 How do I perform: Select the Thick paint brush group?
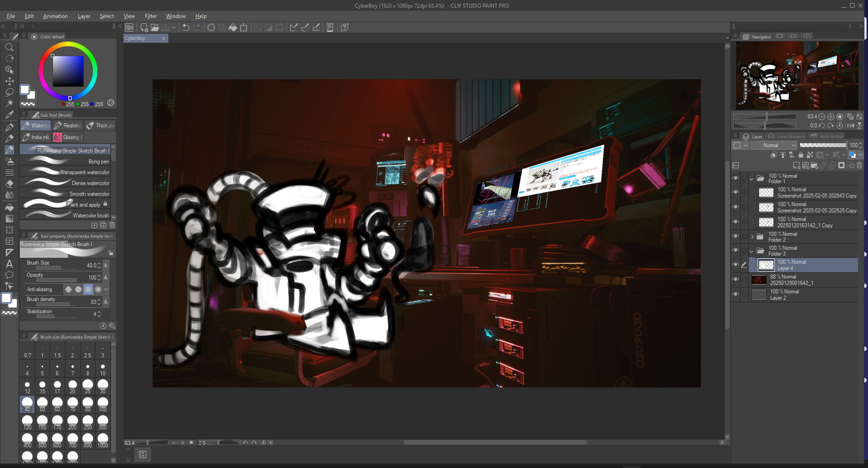coord(100,126)
